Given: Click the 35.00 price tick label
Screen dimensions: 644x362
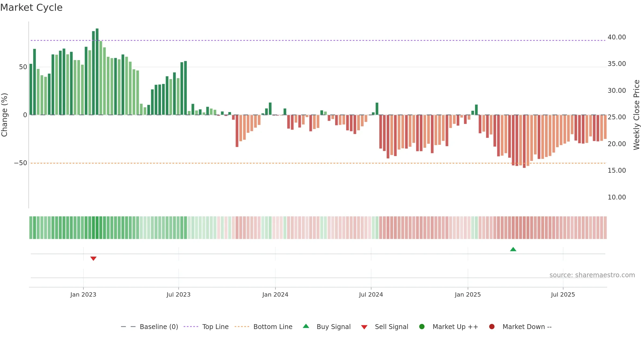Looking at the screenshot, I should (617, 64).
